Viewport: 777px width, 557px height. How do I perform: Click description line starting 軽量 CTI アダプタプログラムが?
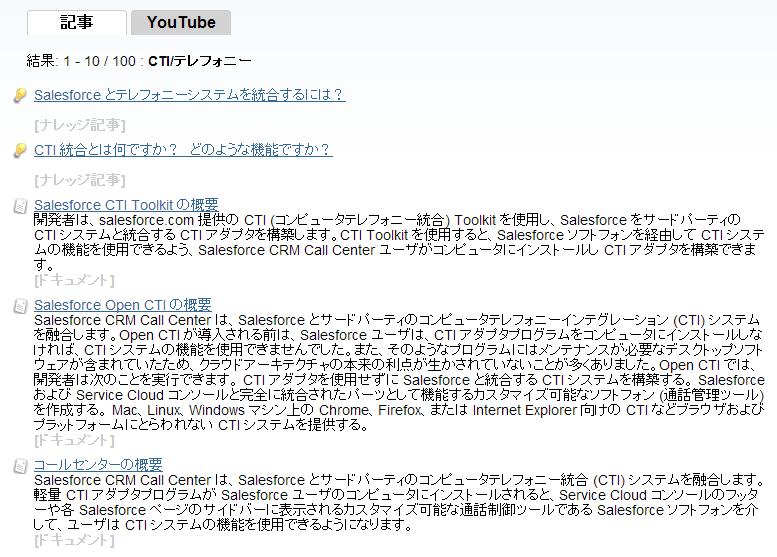tap(396, 495)
